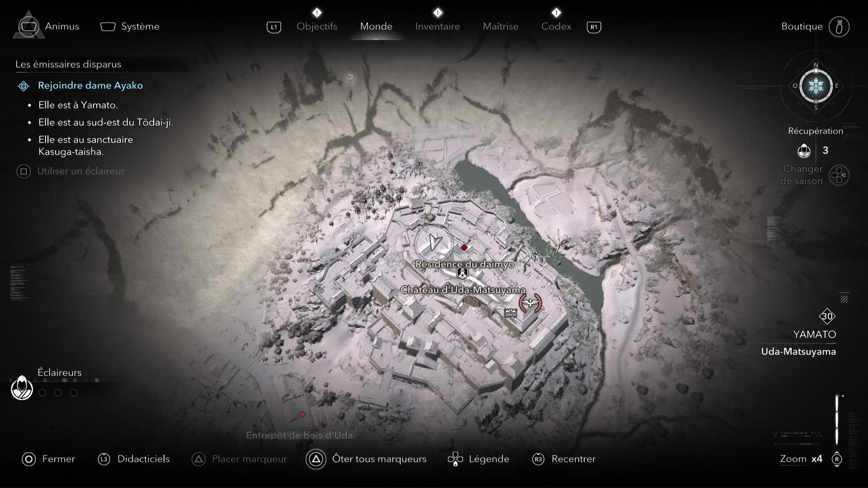
Task: Click the L1 previous tab button
Action: tap(274, 27)
